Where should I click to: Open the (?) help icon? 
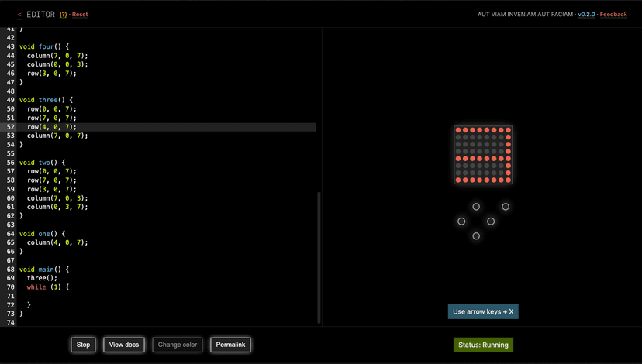[x=63, y=15]
